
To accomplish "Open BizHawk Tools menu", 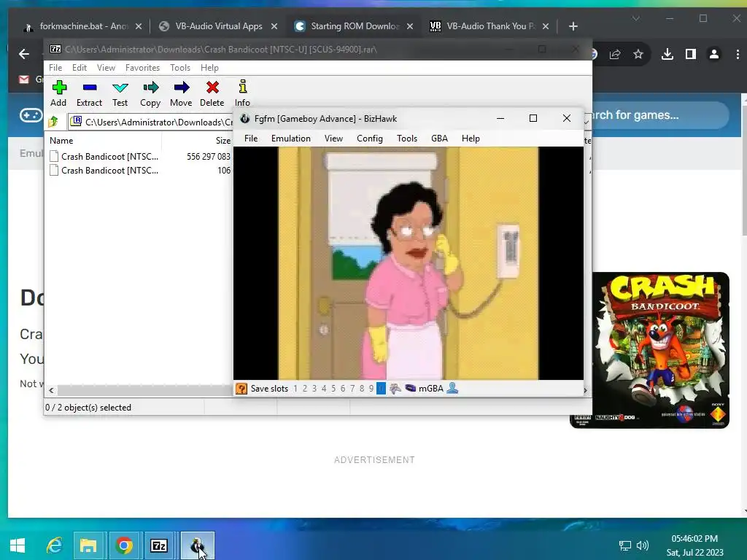I will pos(407,139).
